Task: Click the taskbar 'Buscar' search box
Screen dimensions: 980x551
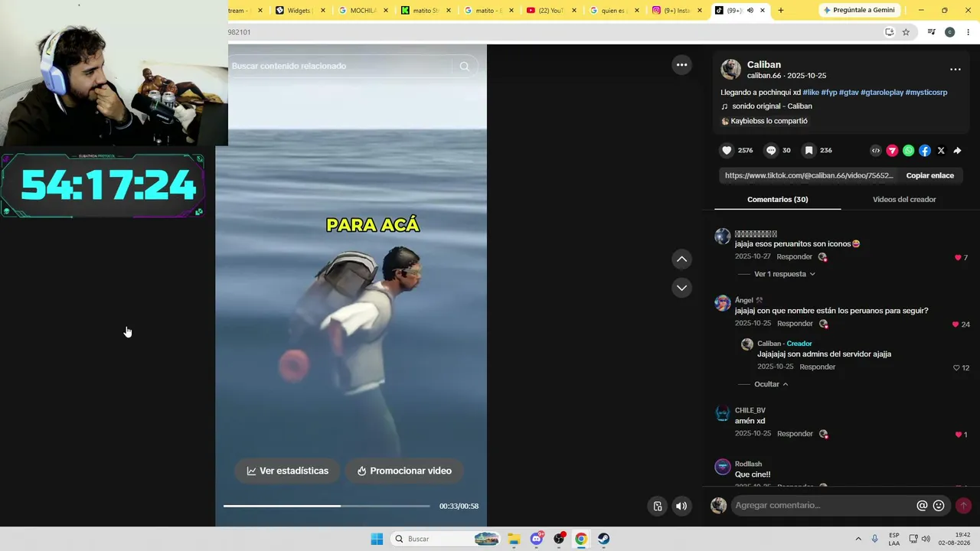Action: (446, 539)
